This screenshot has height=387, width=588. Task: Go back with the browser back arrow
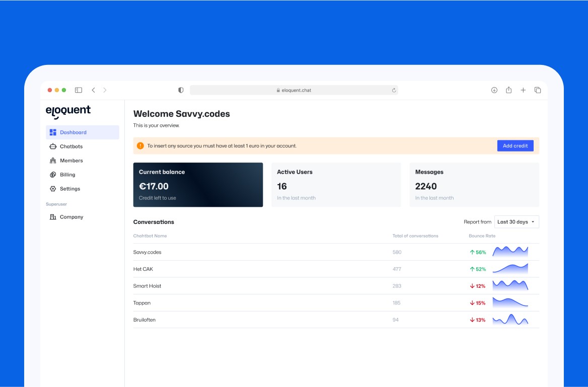click(93, 90)
